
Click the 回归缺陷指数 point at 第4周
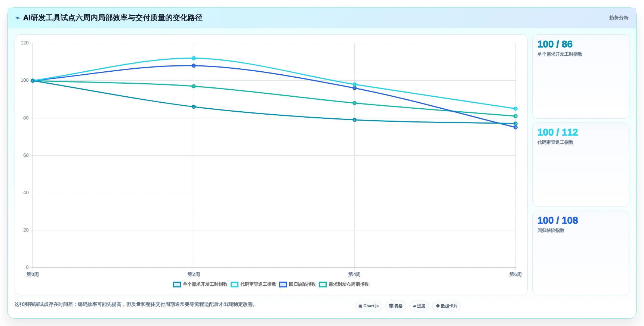tap(355, 88)
